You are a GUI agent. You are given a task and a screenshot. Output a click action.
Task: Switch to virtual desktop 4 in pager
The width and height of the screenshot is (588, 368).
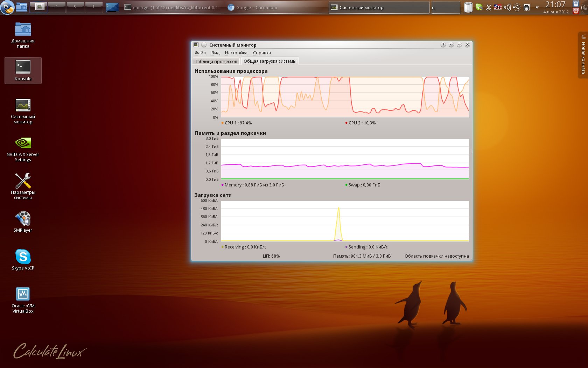(93, 7)
